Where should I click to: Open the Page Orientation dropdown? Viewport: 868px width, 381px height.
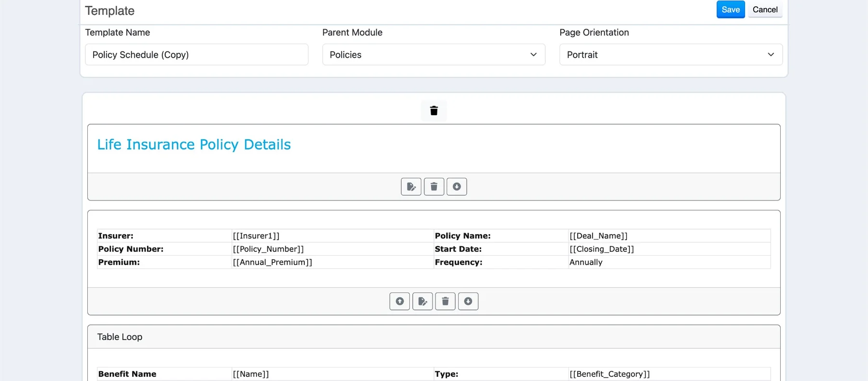pyautogui.click(x=671, y=54)
